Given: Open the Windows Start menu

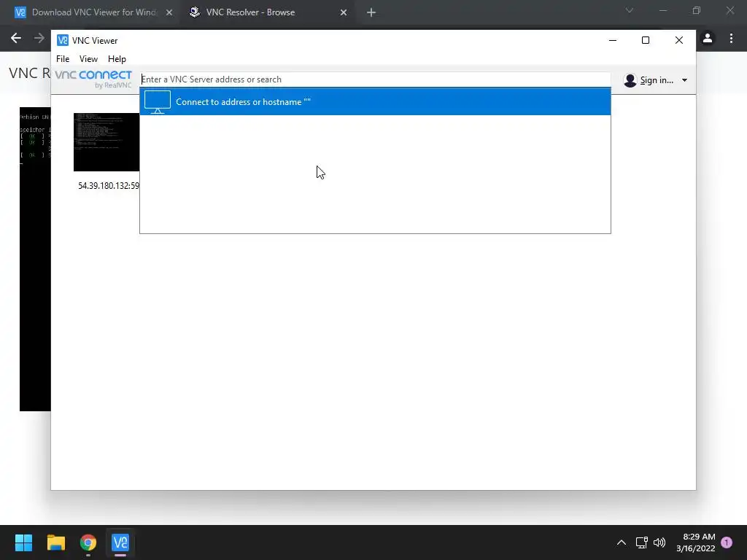Looking at the screenshot, I should click(23, 542).
